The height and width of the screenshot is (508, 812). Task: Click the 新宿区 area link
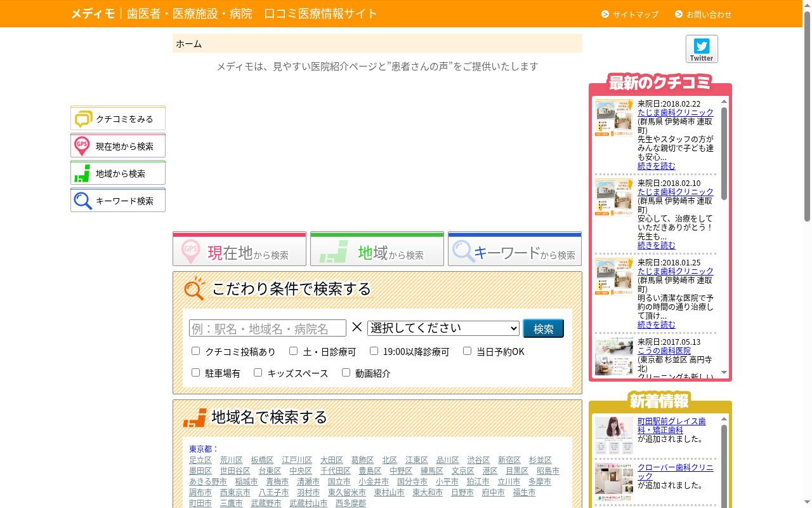[509, 460]
